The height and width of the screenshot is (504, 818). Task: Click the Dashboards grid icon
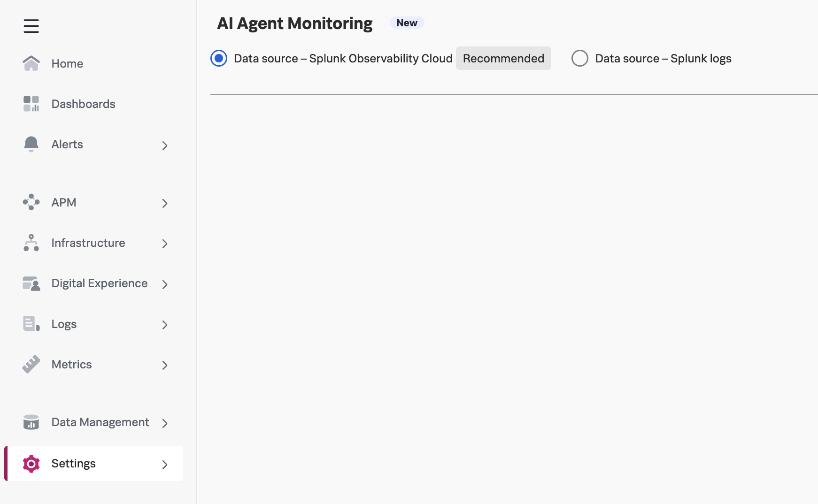tap(31, 104)
